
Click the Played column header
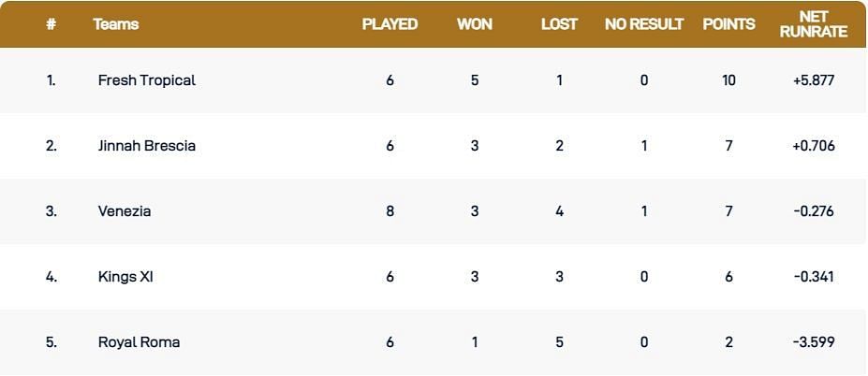pos(390,24)
